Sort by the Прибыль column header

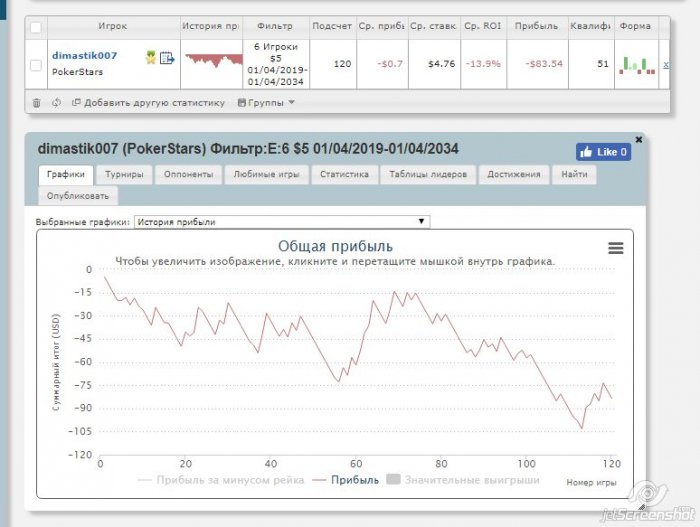536,26
